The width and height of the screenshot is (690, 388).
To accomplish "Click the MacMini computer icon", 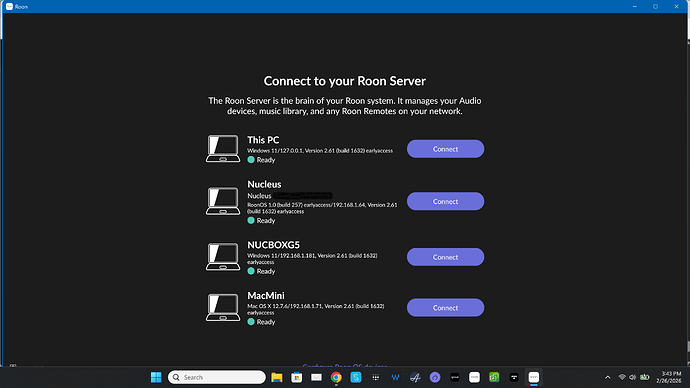I will (x=223, y=307).
